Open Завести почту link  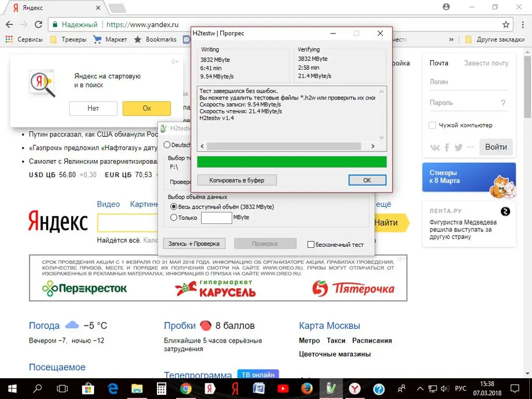[486, 63]
